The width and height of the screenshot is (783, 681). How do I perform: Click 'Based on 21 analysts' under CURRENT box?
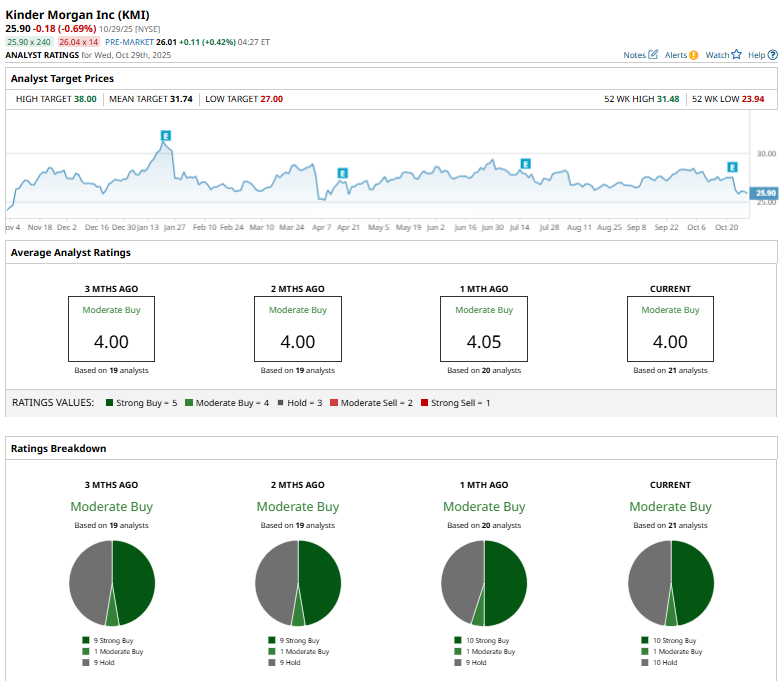click(x=670, y=370)
